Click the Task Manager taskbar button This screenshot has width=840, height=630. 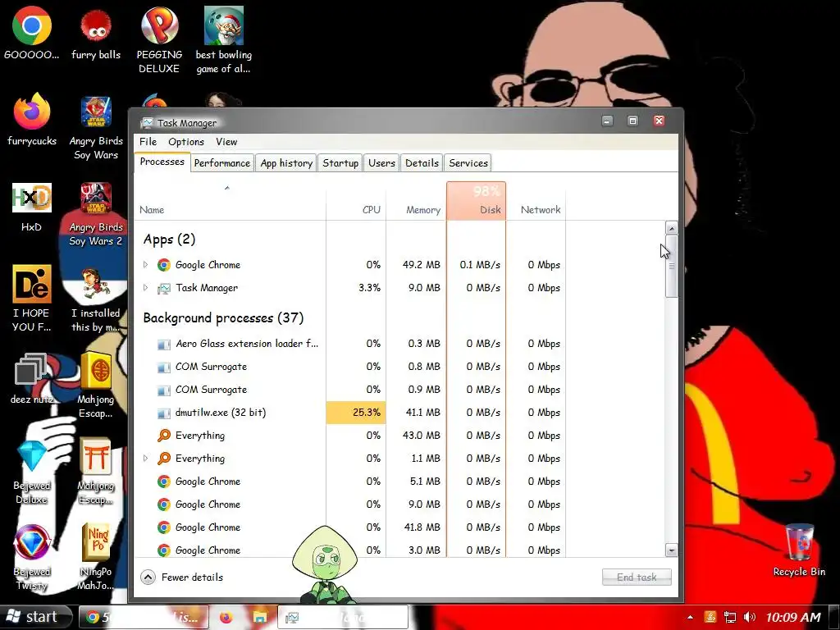click(343, 617)
